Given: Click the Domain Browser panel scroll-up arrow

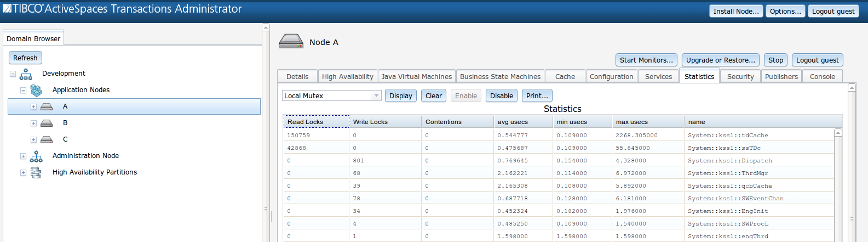Looking at the screenshot, I should click(266, 27).
